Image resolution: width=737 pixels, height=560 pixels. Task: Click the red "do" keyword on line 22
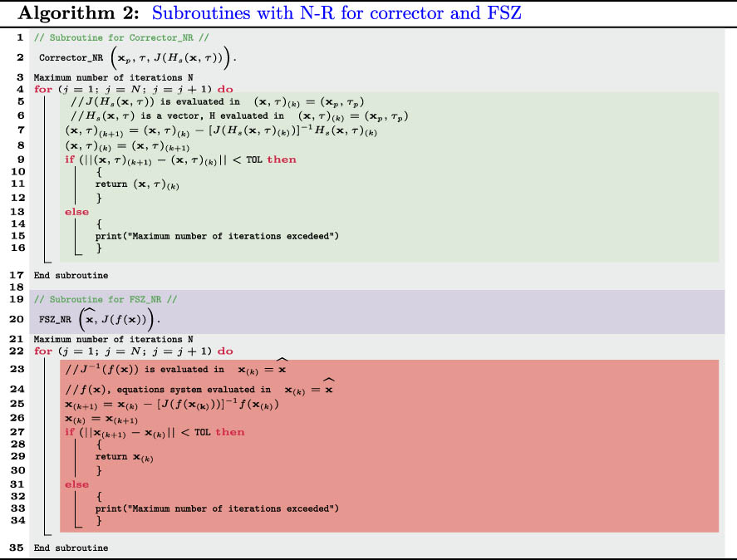click(225, 351)
